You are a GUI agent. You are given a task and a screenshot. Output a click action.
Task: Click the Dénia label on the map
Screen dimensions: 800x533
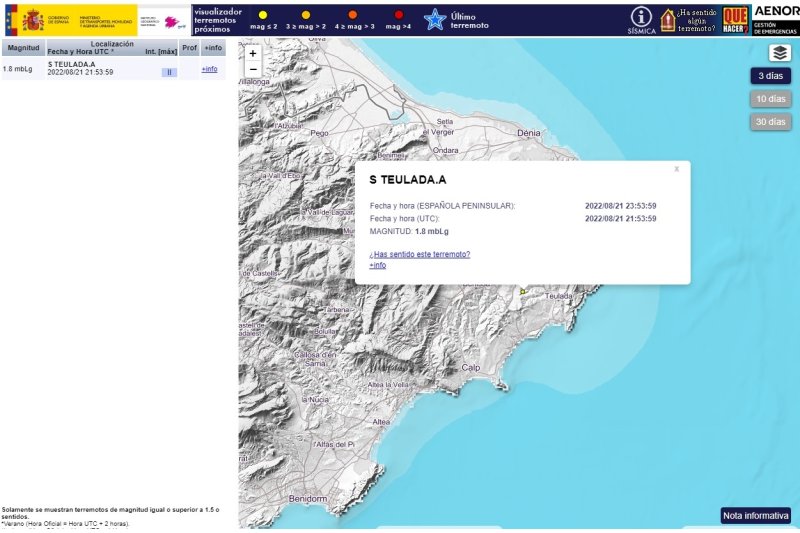[x=529, y=133]
